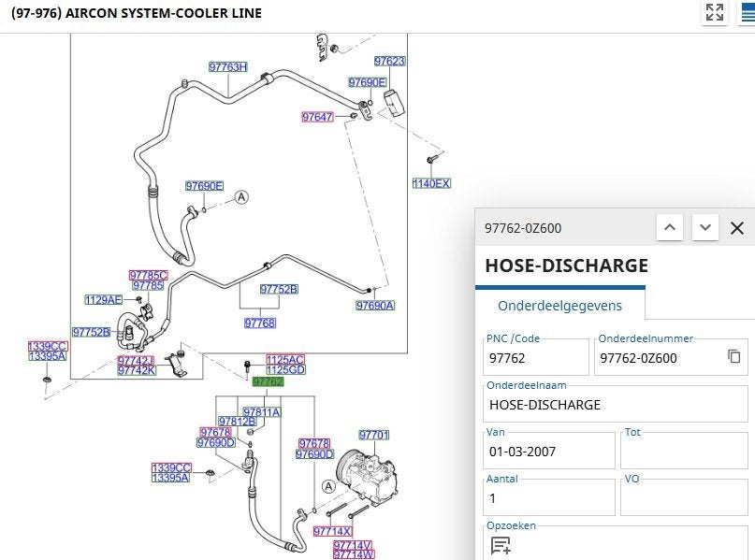Click the add comment icon under Opzoeken
Screen dimensions: 755x560
point(501,546)
